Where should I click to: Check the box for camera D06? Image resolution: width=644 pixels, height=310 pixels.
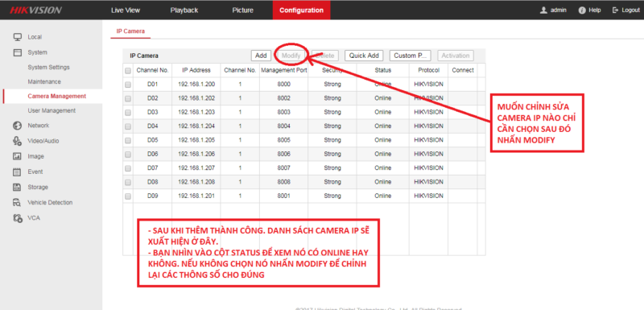point(128,155)
